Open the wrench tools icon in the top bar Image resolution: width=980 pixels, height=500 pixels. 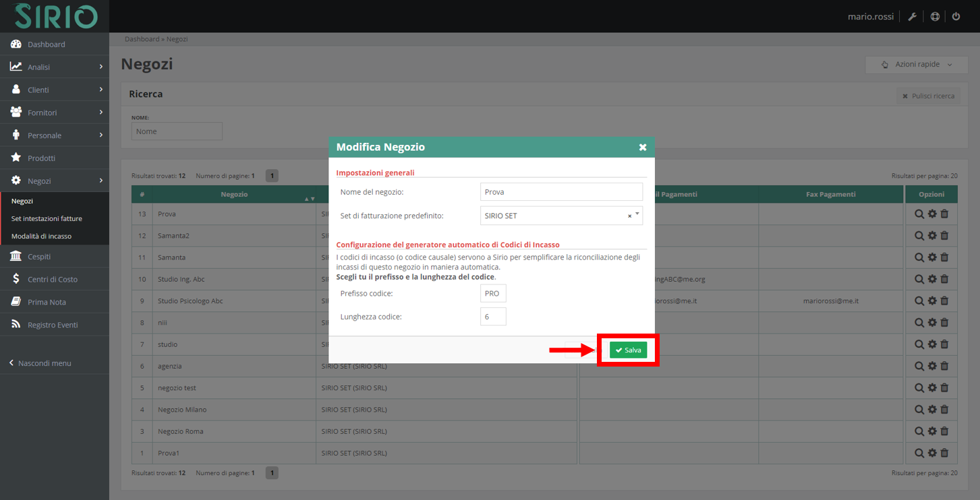pos(912,15)
